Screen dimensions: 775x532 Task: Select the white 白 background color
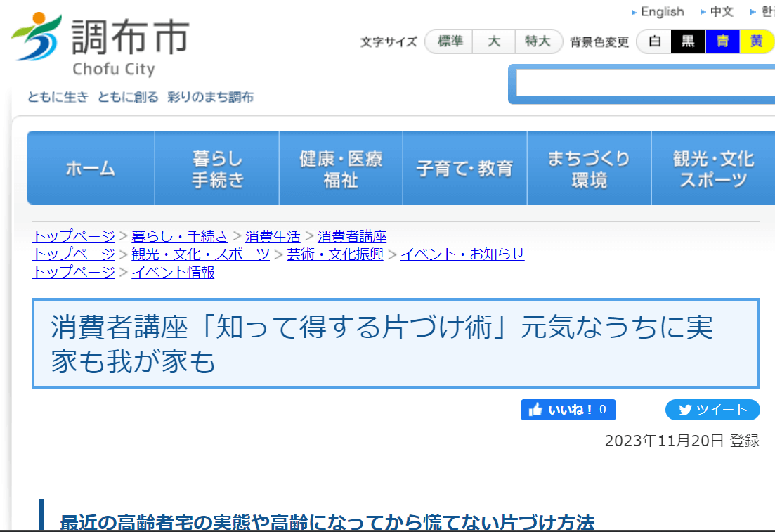[x=654, y=41]
